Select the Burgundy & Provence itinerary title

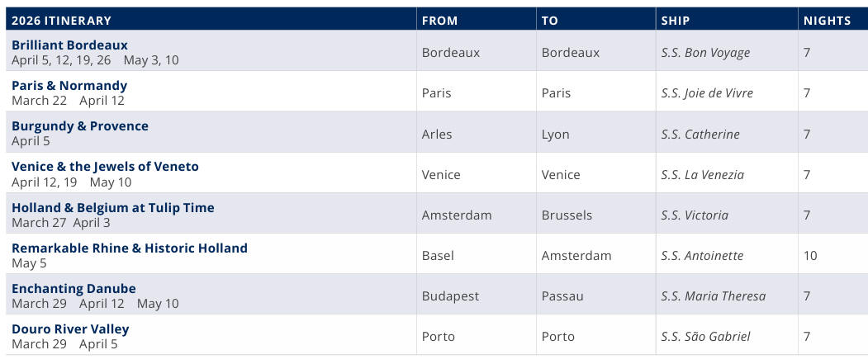click(x=80, y=126)
